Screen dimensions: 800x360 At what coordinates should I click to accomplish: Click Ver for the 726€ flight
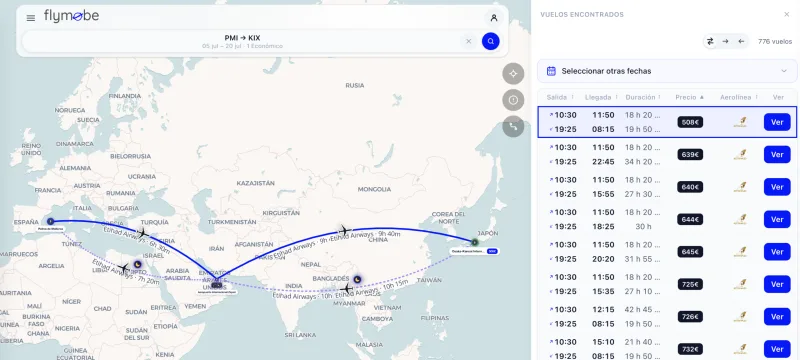click(777, 317)
